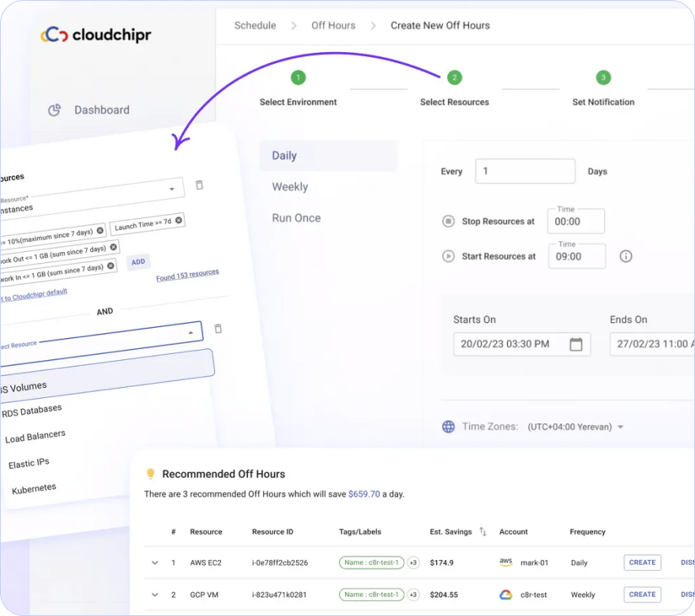Collapse the Select Resource dropdown
This screenshot has height=616, width=695.
click(190, 332)
